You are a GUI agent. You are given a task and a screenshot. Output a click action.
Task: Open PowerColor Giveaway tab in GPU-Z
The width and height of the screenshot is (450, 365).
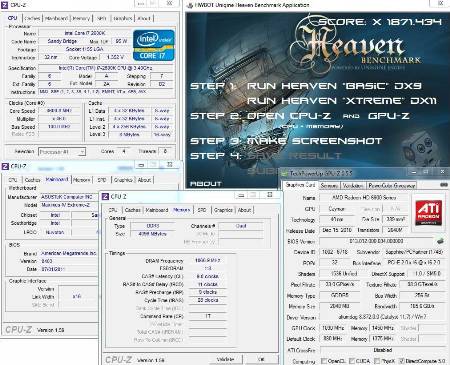click(392, 185)
